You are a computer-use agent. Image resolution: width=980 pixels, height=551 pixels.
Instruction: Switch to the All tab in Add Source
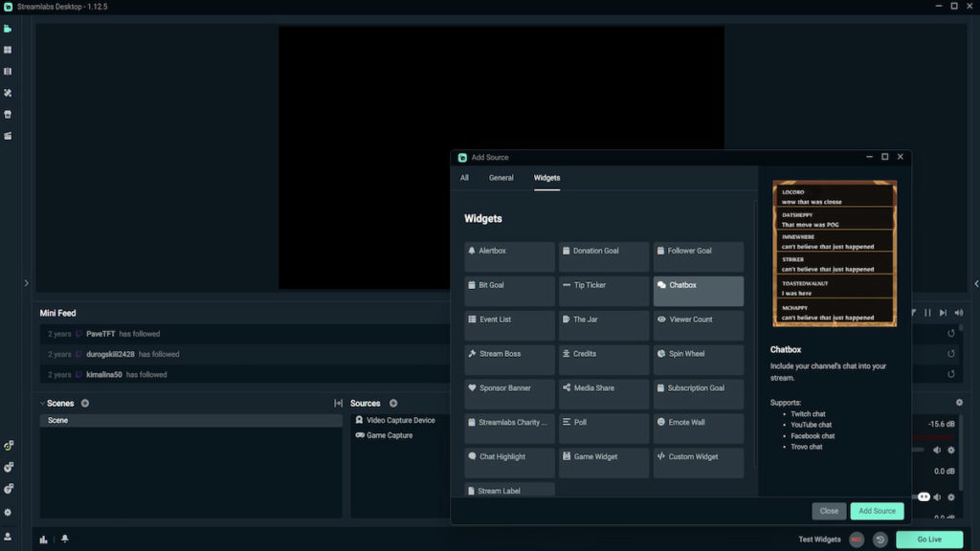click(464, 178)
